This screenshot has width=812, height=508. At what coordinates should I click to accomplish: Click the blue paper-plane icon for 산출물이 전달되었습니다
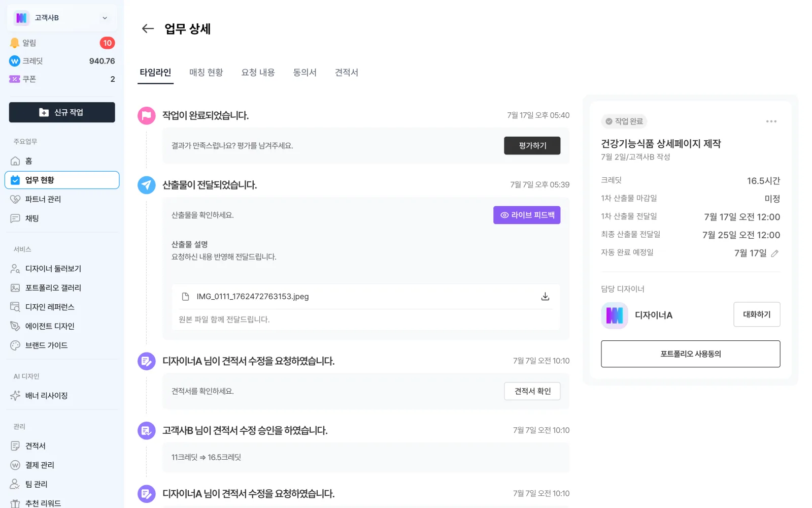(147, 185)
